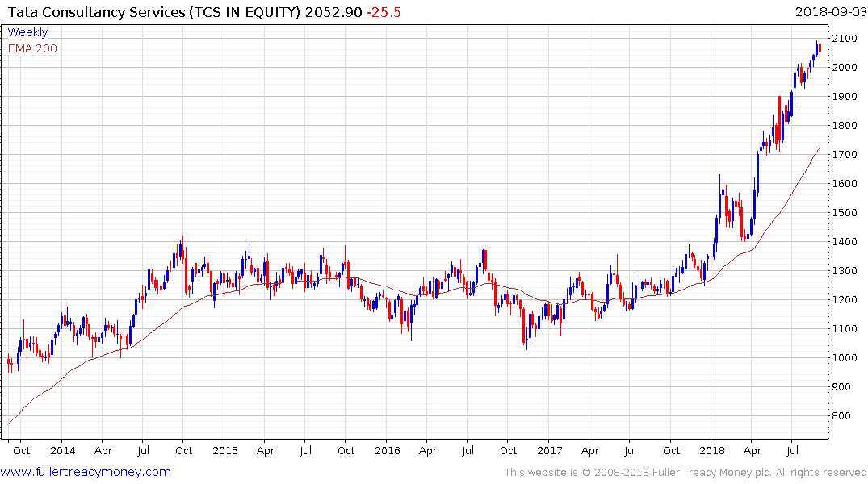The image size is (868, 484).
Task: Click the 1200 price axis label
Action: point(845,300)
